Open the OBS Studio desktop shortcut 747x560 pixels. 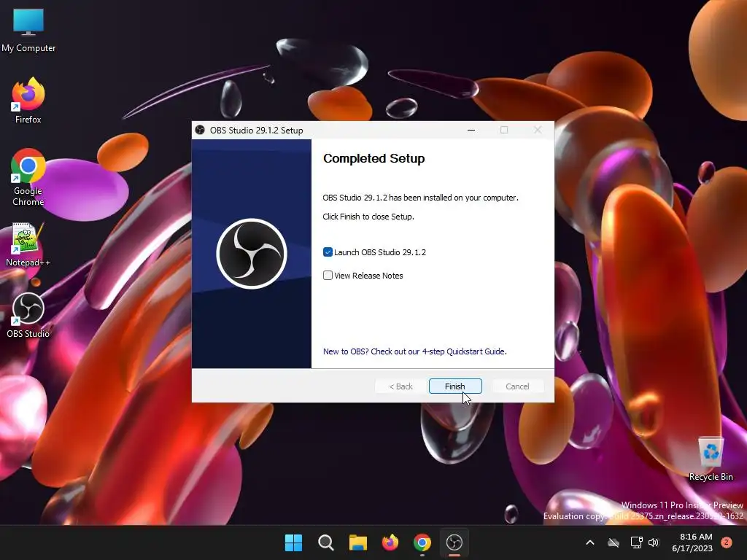[28, 316]
